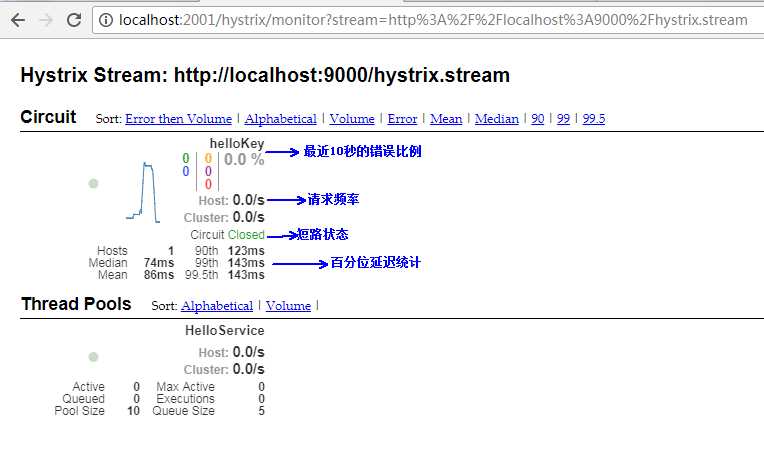Sort circuits by Error then Volume
The width and height of the screenshot is (764, 450).
(178, 119)
